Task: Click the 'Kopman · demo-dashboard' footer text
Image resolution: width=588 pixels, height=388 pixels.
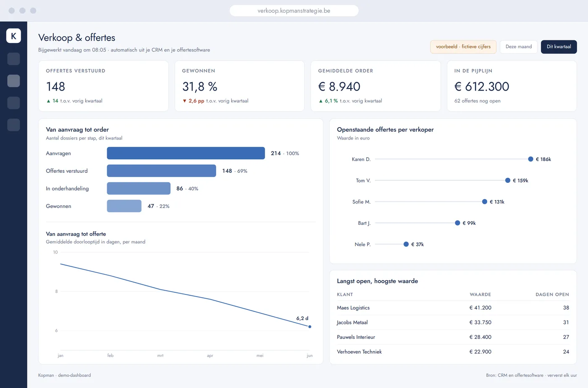Action: (x=65, y=375)
